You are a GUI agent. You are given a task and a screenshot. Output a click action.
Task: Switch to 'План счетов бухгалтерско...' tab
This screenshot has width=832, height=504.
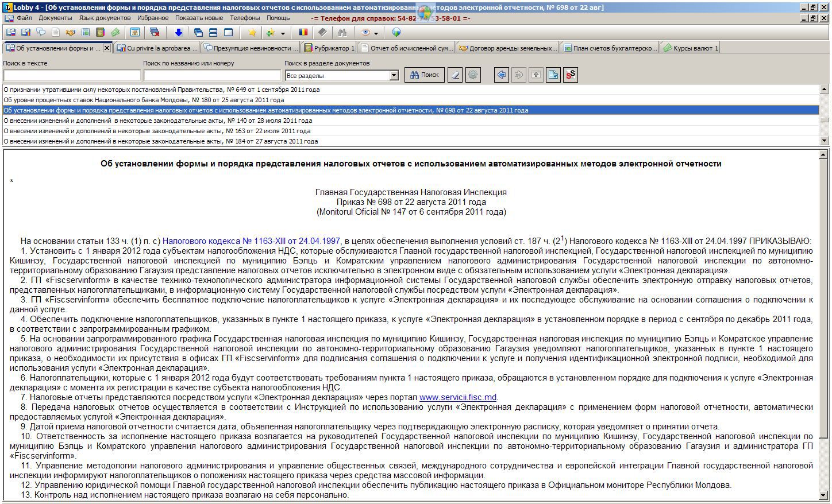(x=609, y=48)
